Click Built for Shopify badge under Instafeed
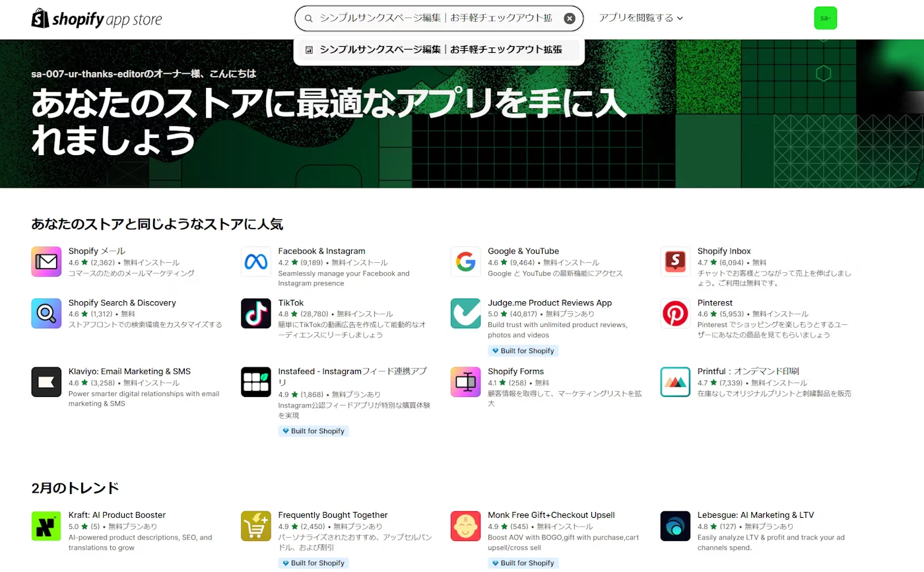This screenshot has width=924, height=572. 313,431
